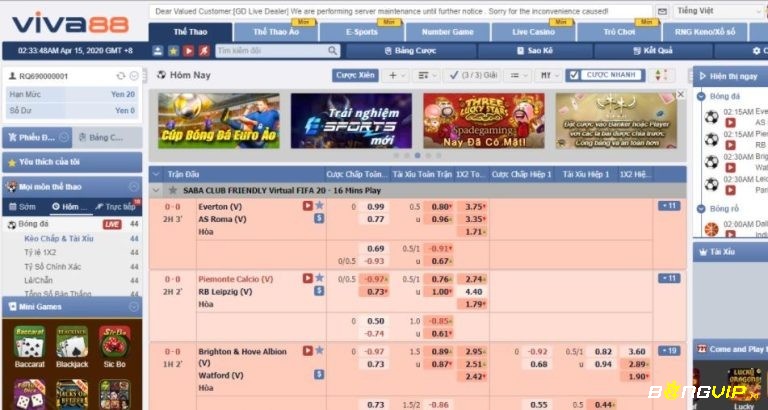Viewport: 768px width, 410px height.
Task: Select the Trực tiếp live tab
Action: [x=117, y=207]
